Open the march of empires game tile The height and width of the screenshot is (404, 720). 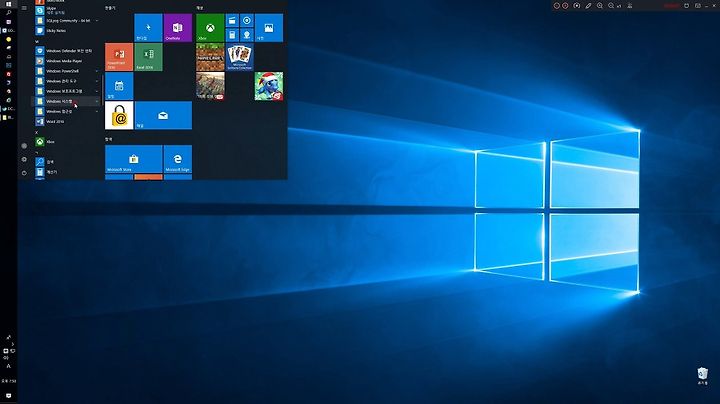210,86
